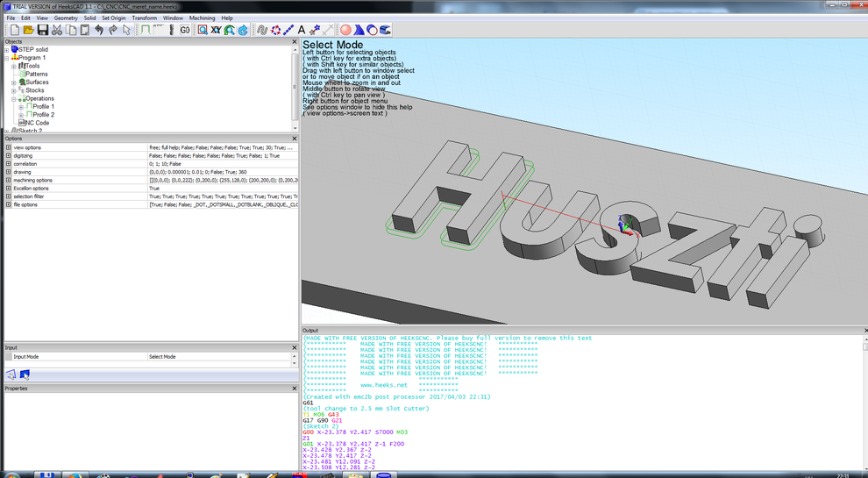This screenshot has height=478, width=868.
Task: Switch to the XY view icon
Action: [216, 30]
